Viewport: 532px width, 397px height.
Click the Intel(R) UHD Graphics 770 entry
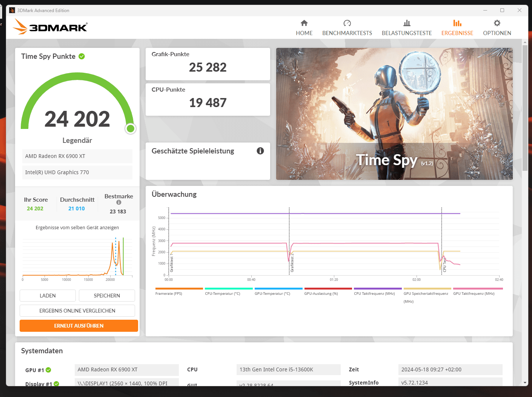77,172
